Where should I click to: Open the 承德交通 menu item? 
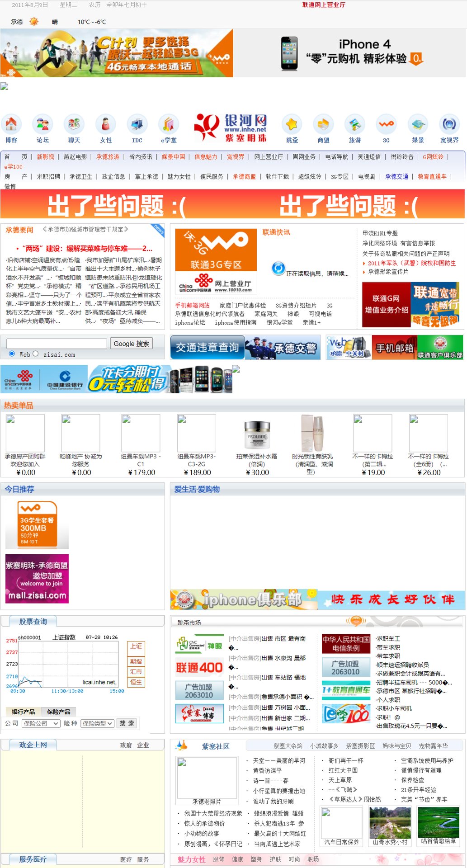click(397, 177)
